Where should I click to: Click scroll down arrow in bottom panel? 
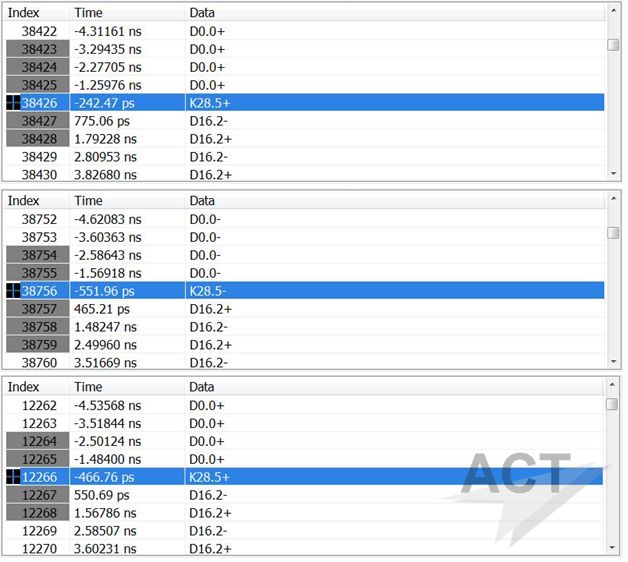(612, 548)
